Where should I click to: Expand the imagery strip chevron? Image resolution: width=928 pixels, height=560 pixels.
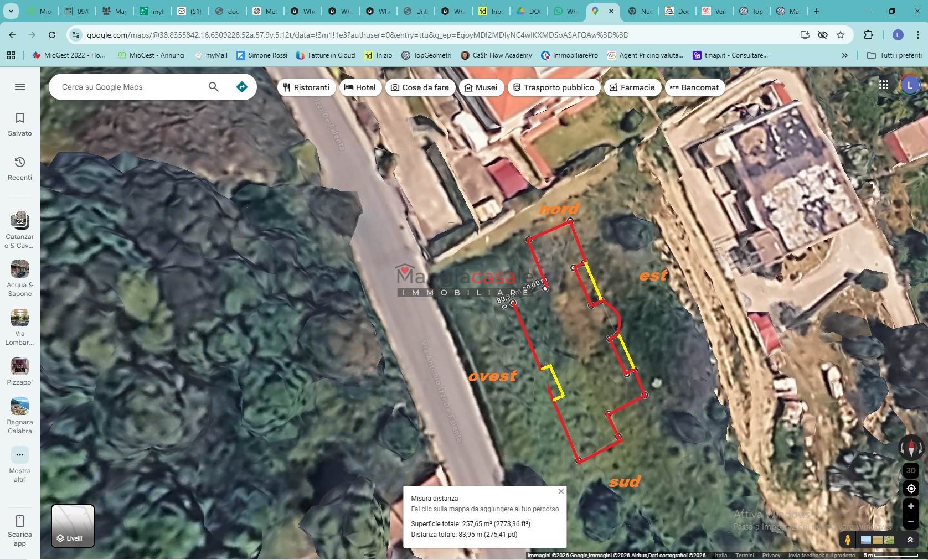pyautogui.click(x=910, y=540)
